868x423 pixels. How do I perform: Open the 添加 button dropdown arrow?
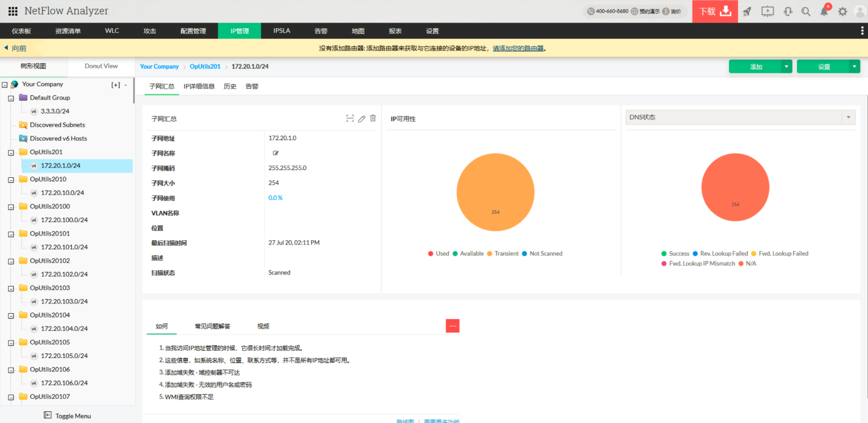[787, 67]
